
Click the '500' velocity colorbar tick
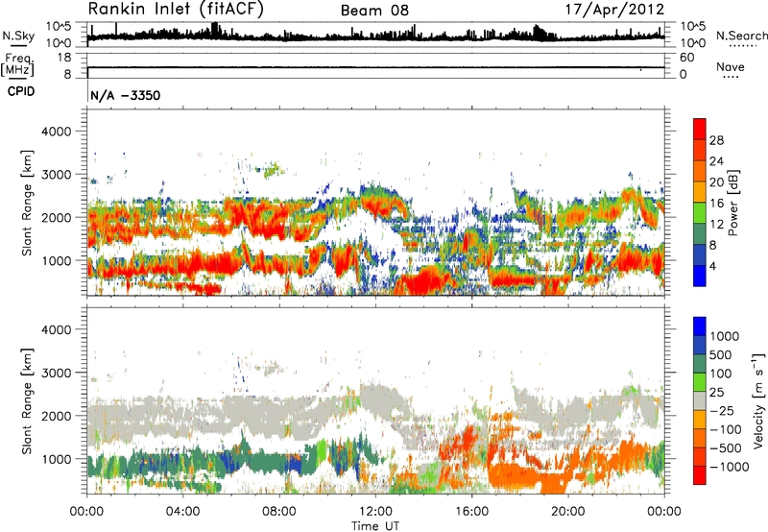pyautogui.click(x=721, y=355)
